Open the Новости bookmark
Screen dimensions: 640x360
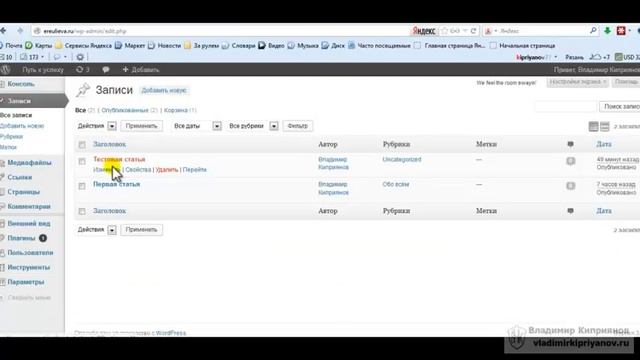(164, 45)
